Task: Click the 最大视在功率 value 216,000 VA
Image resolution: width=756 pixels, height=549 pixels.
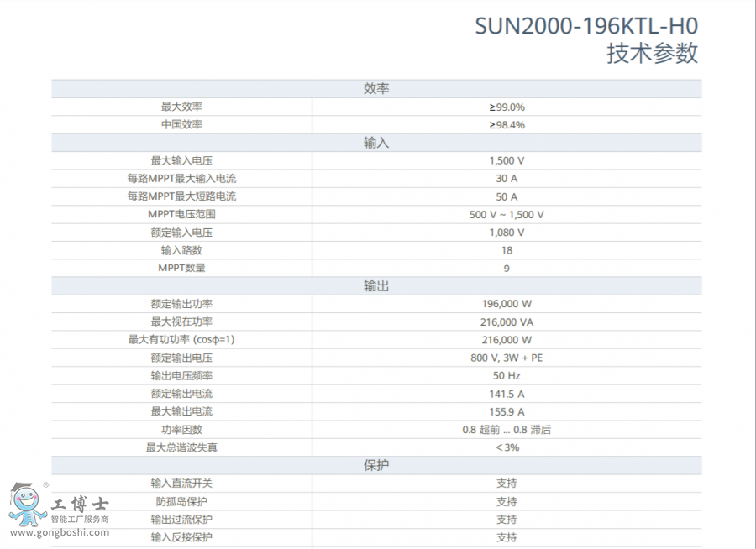Action: click(x=507, y=322)
